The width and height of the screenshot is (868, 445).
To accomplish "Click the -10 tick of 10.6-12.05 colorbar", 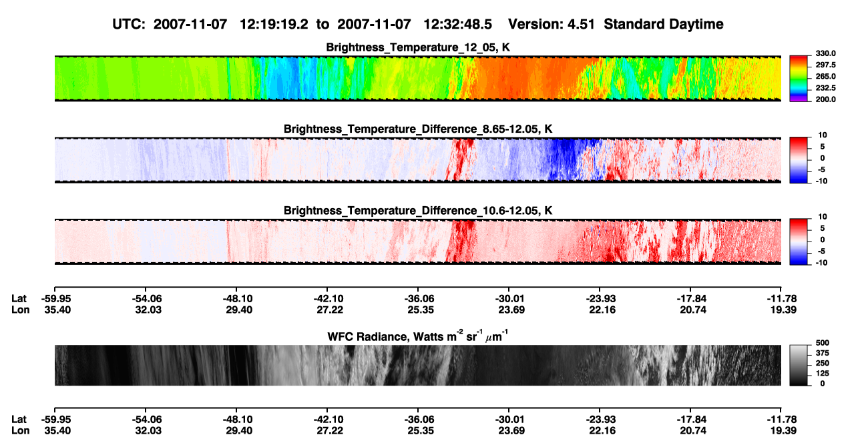I will [x=823, y=262].
